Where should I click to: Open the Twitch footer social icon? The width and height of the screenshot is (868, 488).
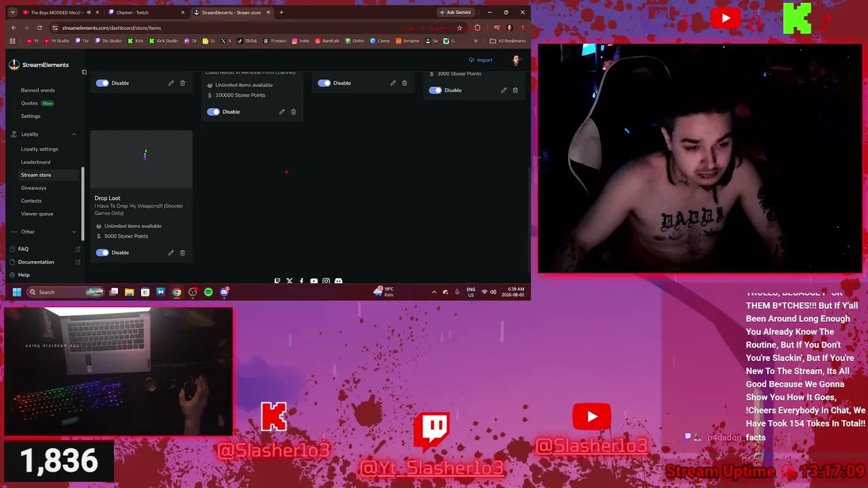point(277,281)
